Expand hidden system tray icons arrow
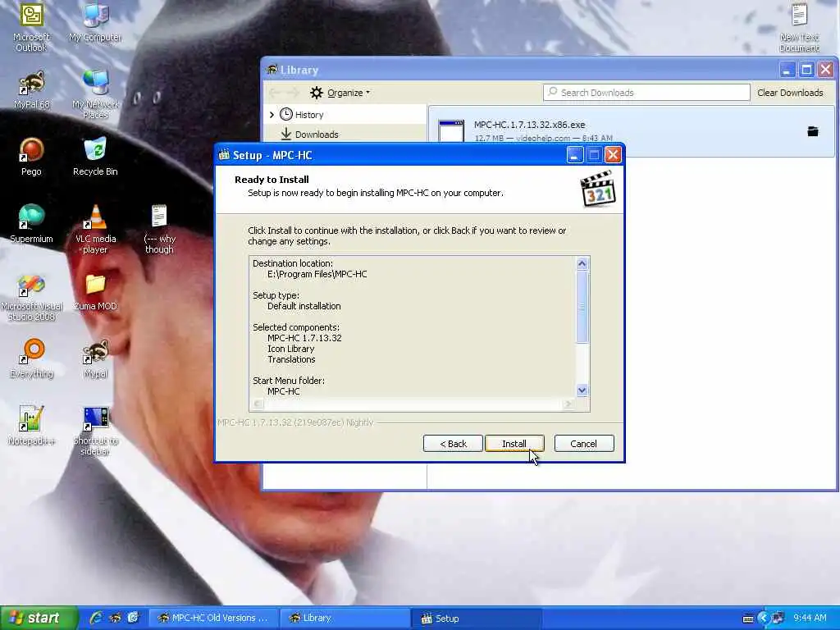This screenshot has height=630, width=840. 764,619
